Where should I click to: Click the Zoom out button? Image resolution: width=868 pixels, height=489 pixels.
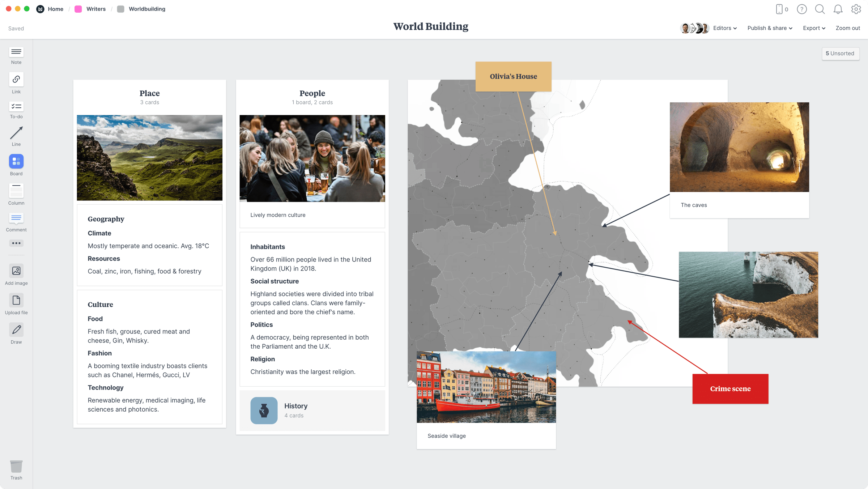click(847, 28)
